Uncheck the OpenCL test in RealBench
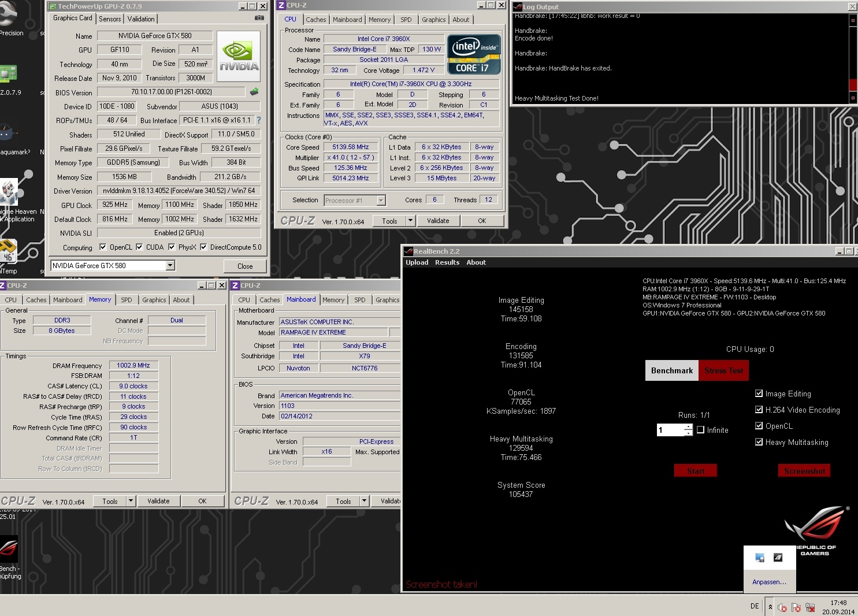 (x=759, y=426)
